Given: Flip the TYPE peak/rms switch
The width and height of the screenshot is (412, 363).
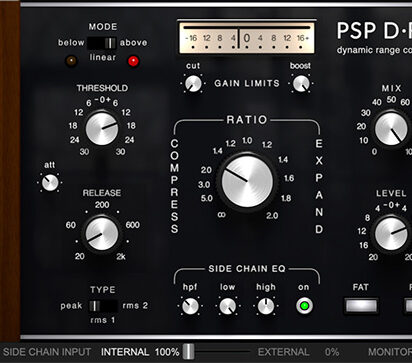Looking at the screenshot, I should pyautogui.click(x=103, y=306).
